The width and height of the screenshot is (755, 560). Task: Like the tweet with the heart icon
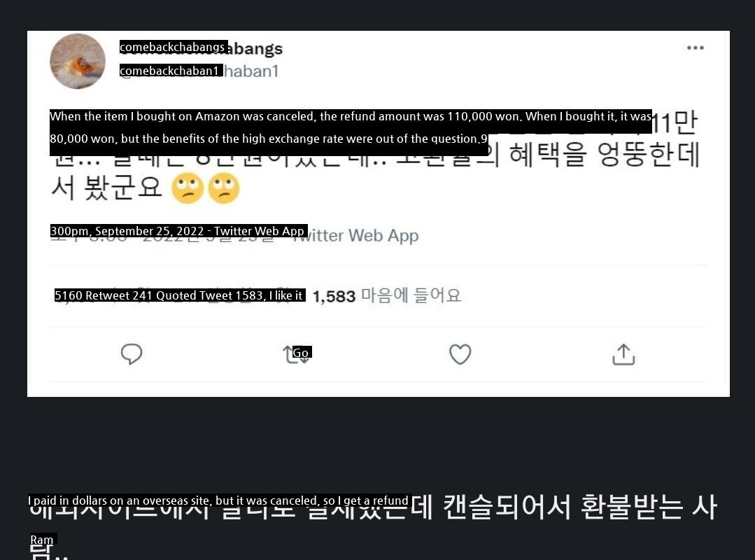(460, 354)
